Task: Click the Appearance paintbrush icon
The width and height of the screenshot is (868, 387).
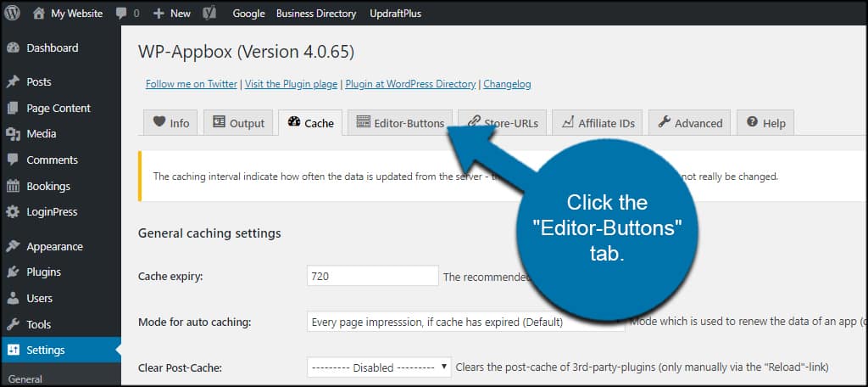Action: [x=14, y=246]
